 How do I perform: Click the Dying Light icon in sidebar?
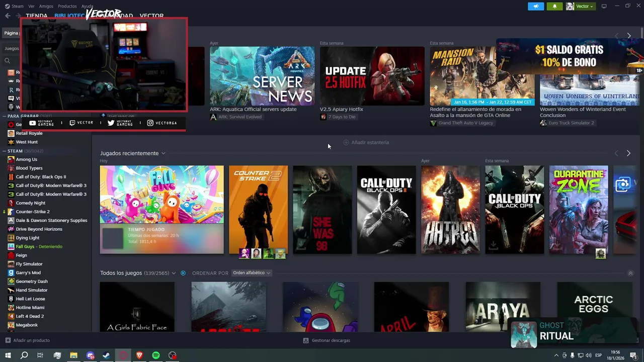(11, 238)
